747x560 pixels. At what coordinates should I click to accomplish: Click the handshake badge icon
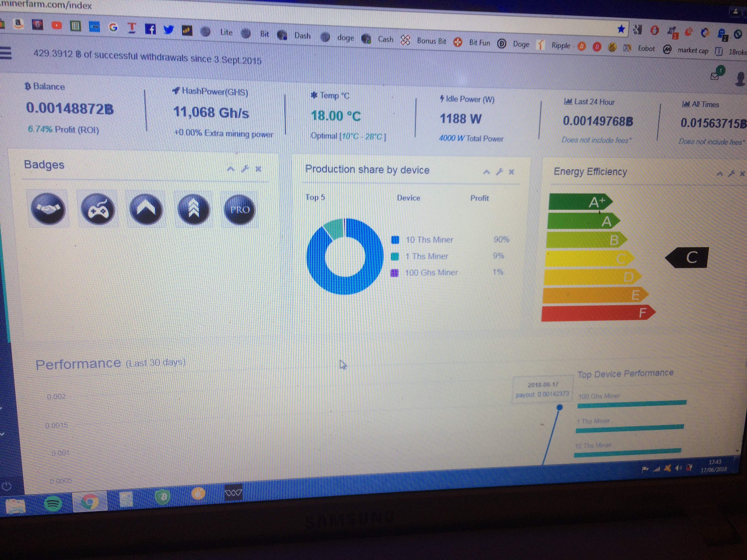[x=48, y=209]
